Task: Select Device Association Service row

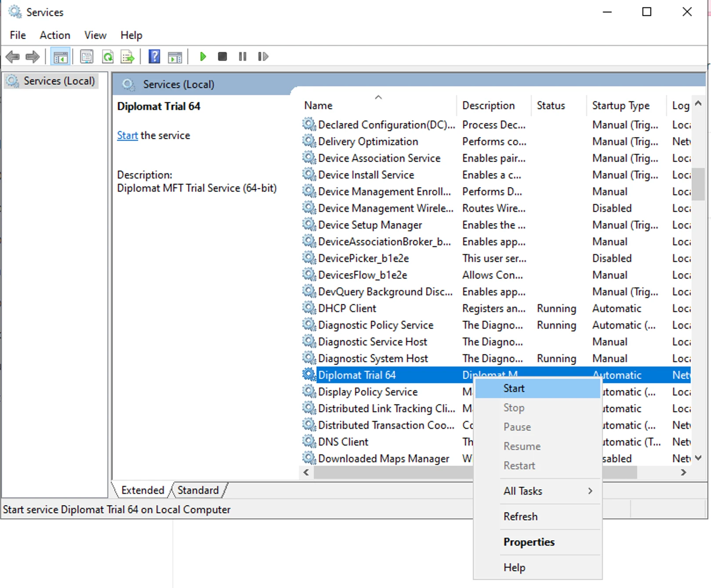Action: (x=496, y=158)
